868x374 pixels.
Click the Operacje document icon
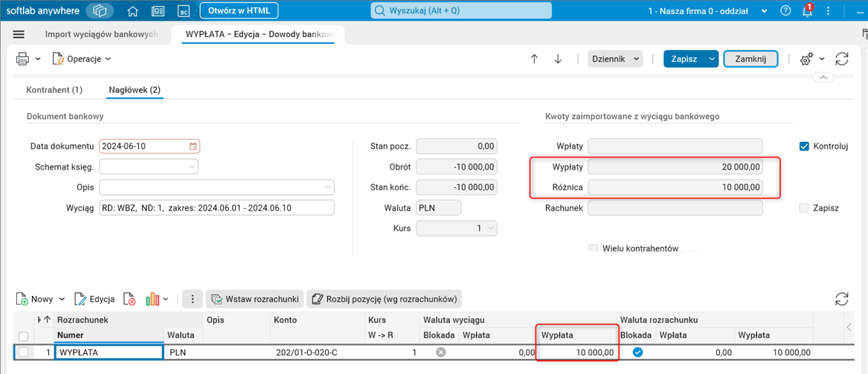(58, 59)
